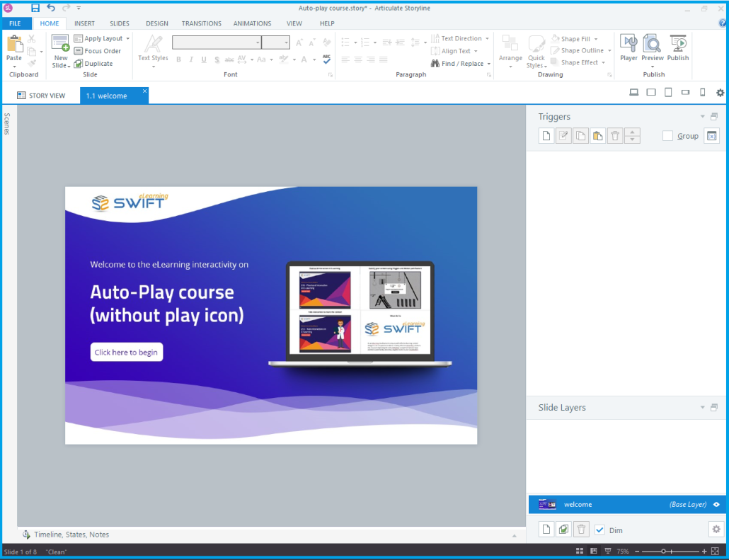729x560 pixels.
Task: Open the STORY VIEW tab
Action: 42,95
